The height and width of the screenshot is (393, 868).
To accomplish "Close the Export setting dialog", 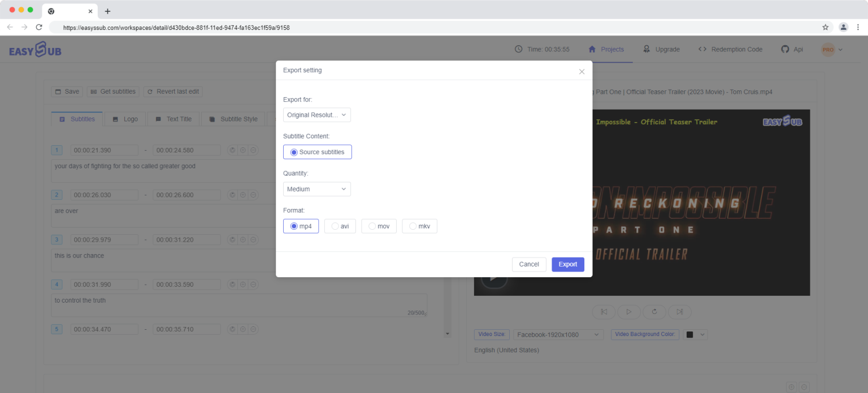I will pyautogui.click(x=581, y=72).
